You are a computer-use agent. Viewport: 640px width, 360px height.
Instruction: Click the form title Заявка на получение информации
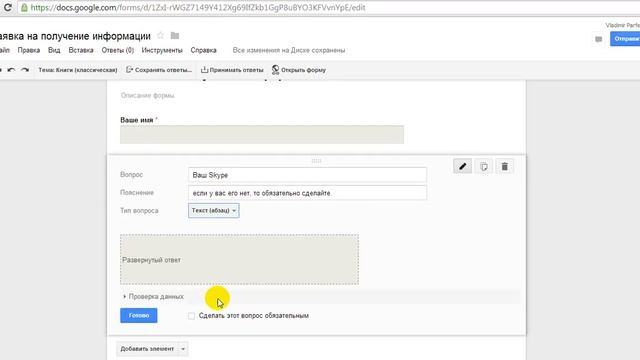75,36
